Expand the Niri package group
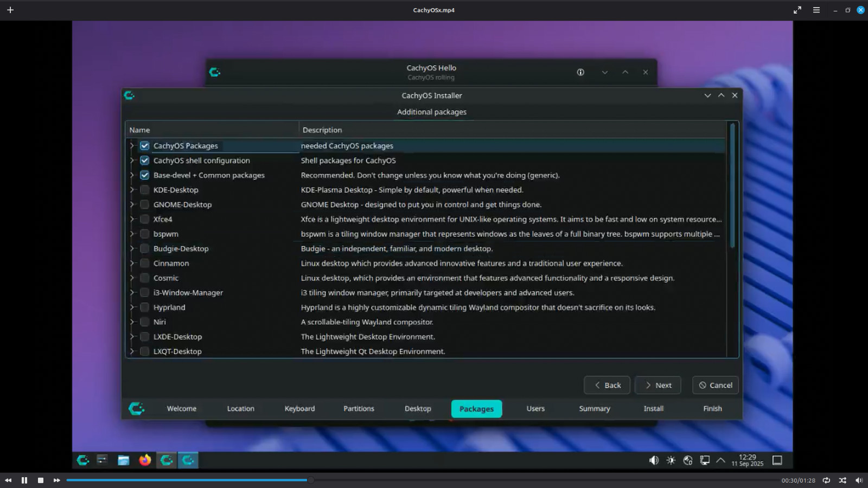The height and width of the screenshot is (488, 868). [132, 322]
